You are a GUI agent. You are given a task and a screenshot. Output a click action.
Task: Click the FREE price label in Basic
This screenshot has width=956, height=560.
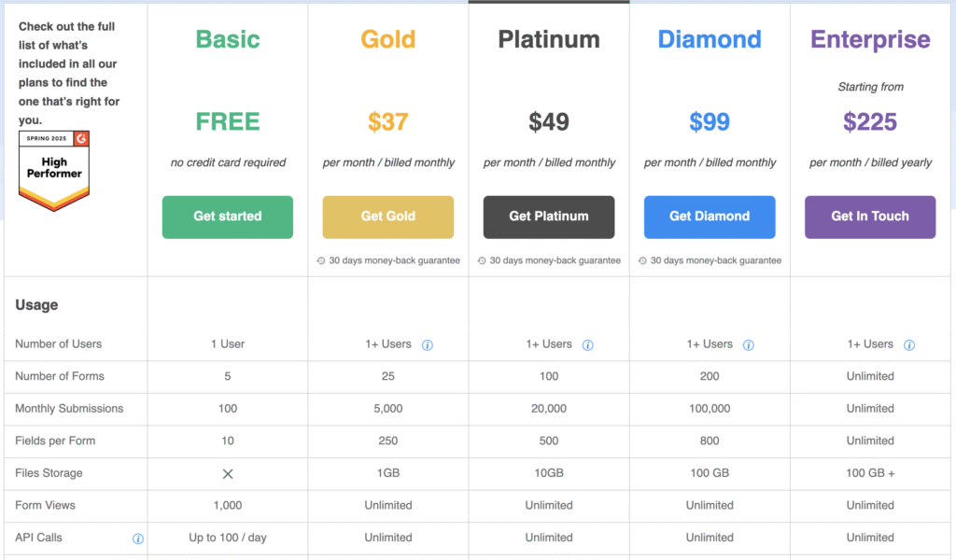[x=227, y=120]
